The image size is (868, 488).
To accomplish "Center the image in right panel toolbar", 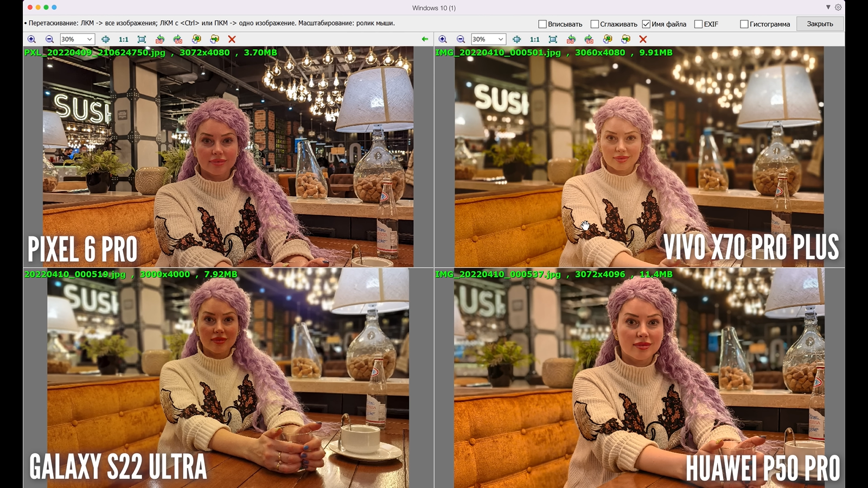I will (516, 39).
